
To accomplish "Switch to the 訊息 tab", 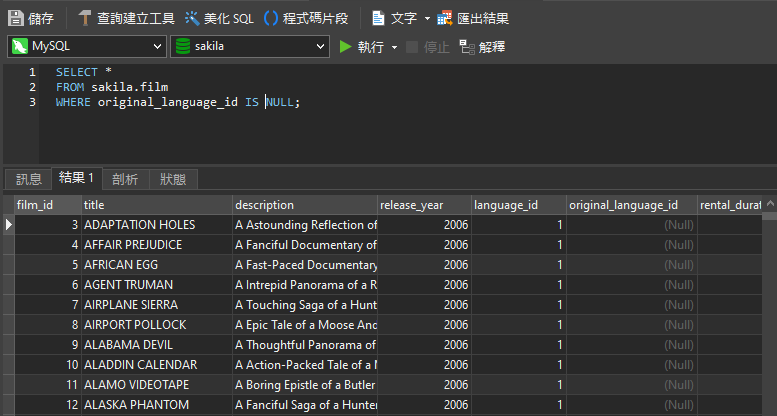I will click(x=29, y=179).
